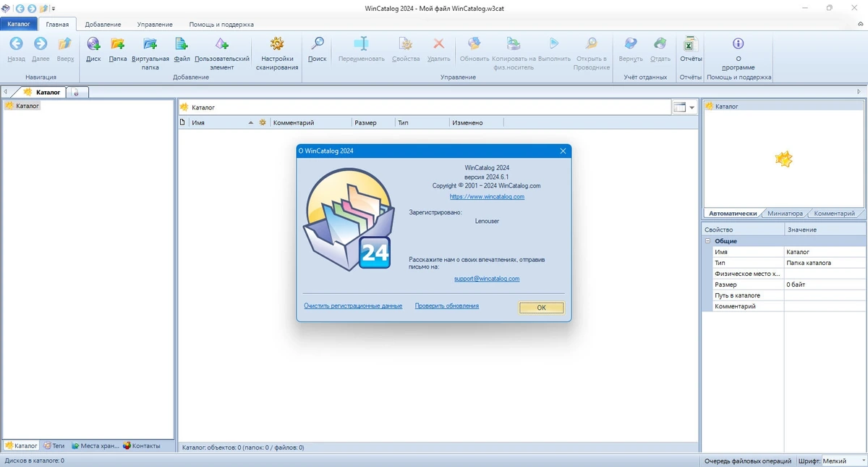
Task: Open the Каталог ribbon menu
Action: point(19,24)
